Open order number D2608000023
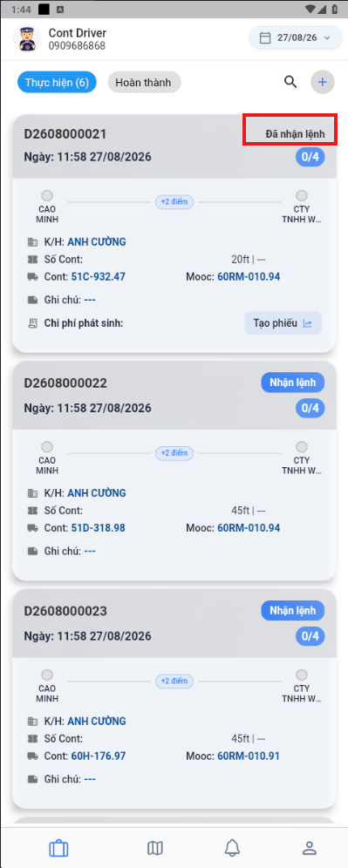 (x=65, y=611)
